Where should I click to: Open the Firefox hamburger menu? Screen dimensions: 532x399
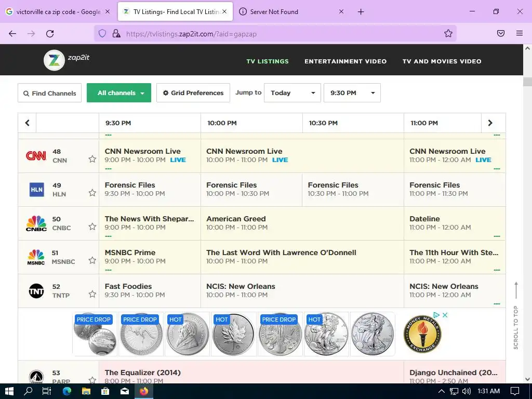coord(520,33)
